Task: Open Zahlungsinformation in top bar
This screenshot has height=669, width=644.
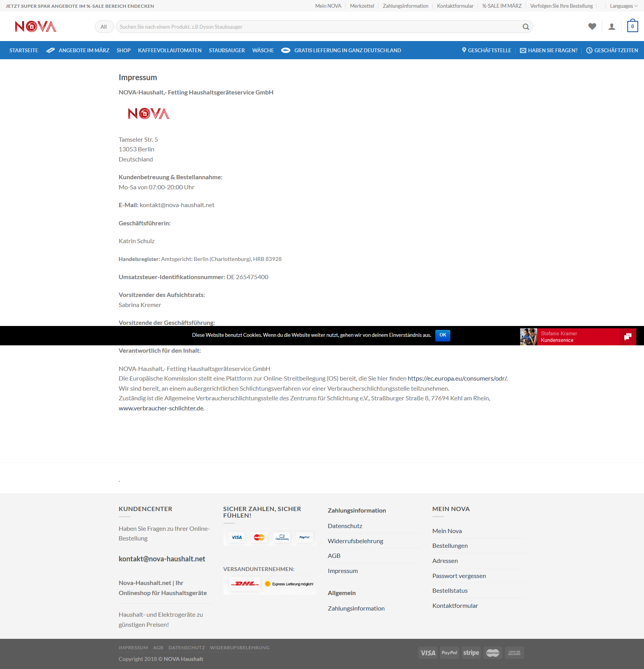Action: tap(405, 6)
